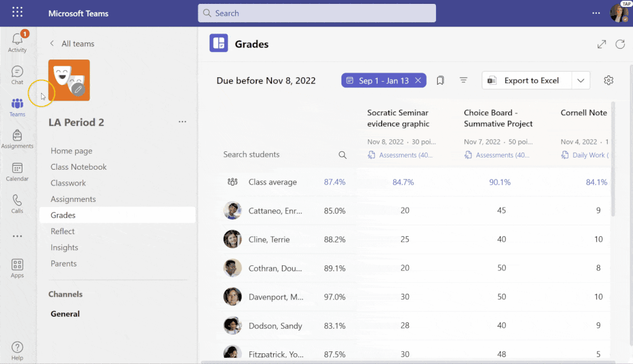This screenshot has width=633, height=364.
Task: Open the filter lines icon
Action: pyautogui.click(x=463, y=80)
